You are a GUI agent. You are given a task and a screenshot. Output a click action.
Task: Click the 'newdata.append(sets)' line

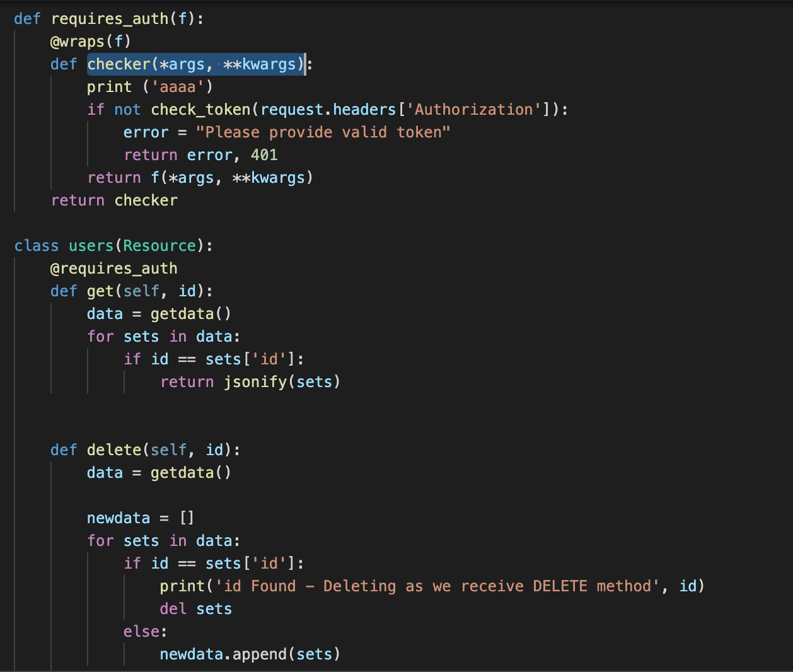point(250,654)
